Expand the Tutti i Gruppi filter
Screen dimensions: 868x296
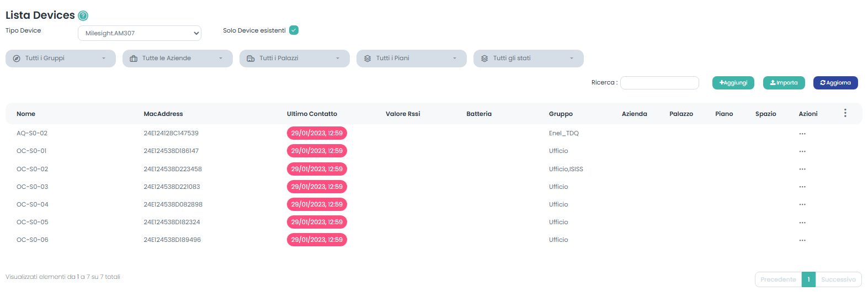[61, 59]
